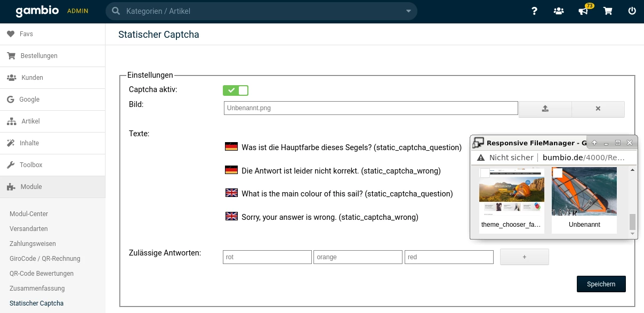The height and width of the screenshot is (313, 644).
Task: Open Modul-Center link
Action: [29, 214]
